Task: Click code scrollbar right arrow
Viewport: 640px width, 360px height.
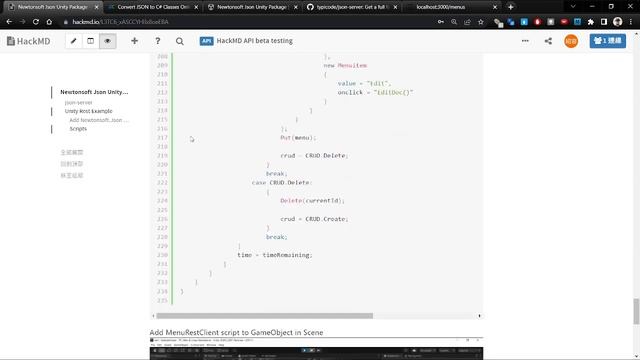Action: (479, 316)
